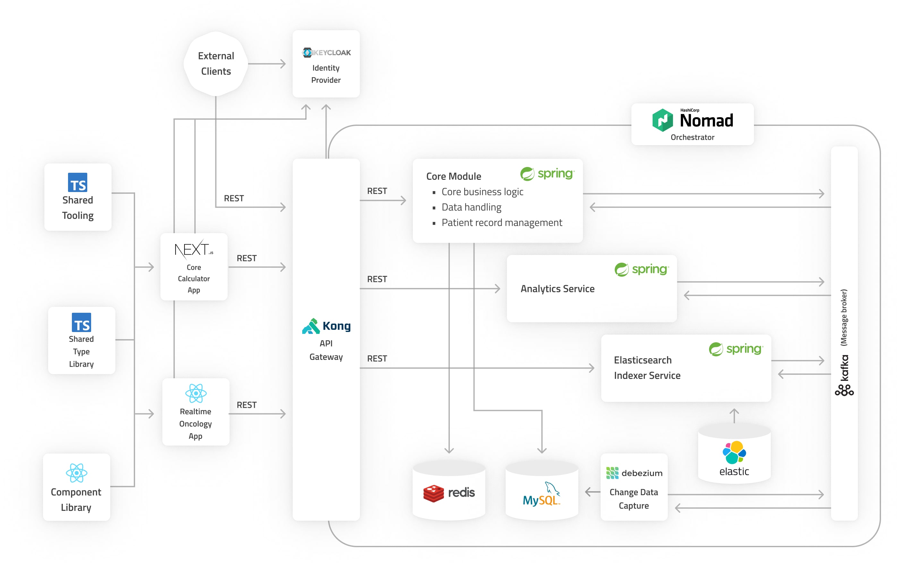Click the 'Identity Provider' label
Screen dimensions: 924x578
(x=326, y=74)
